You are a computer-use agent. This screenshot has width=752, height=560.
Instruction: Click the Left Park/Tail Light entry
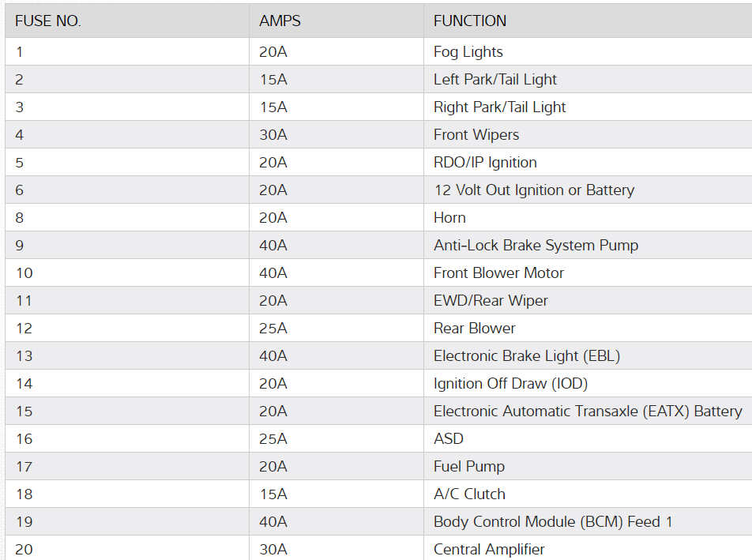tap(494, 80)
